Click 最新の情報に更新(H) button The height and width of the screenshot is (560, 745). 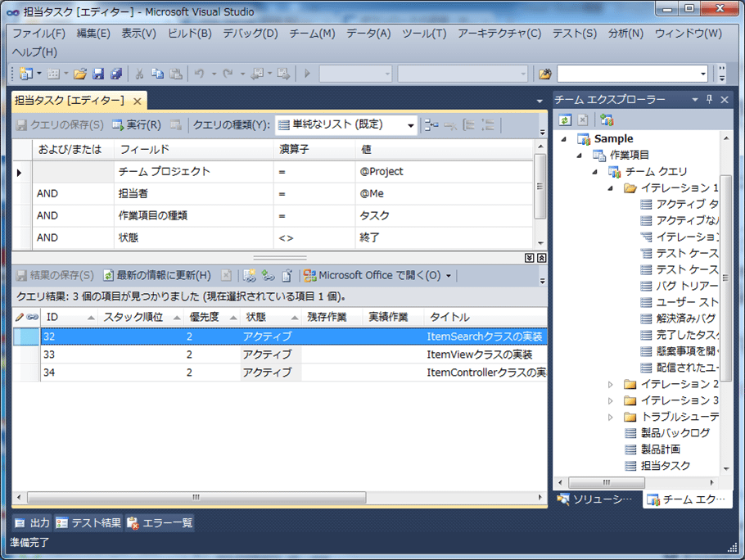click(157, 275)
